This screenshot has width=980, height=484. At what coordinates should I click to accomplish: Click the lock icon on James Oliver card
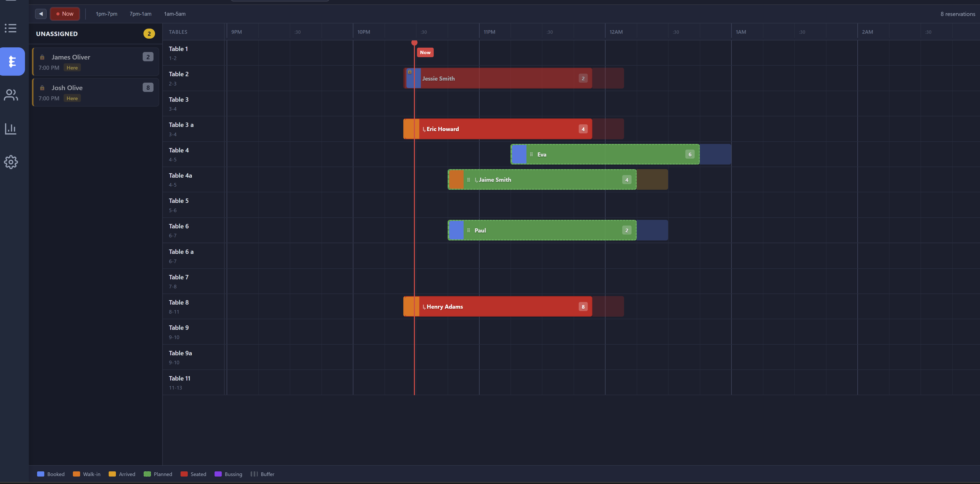(42, 57)
